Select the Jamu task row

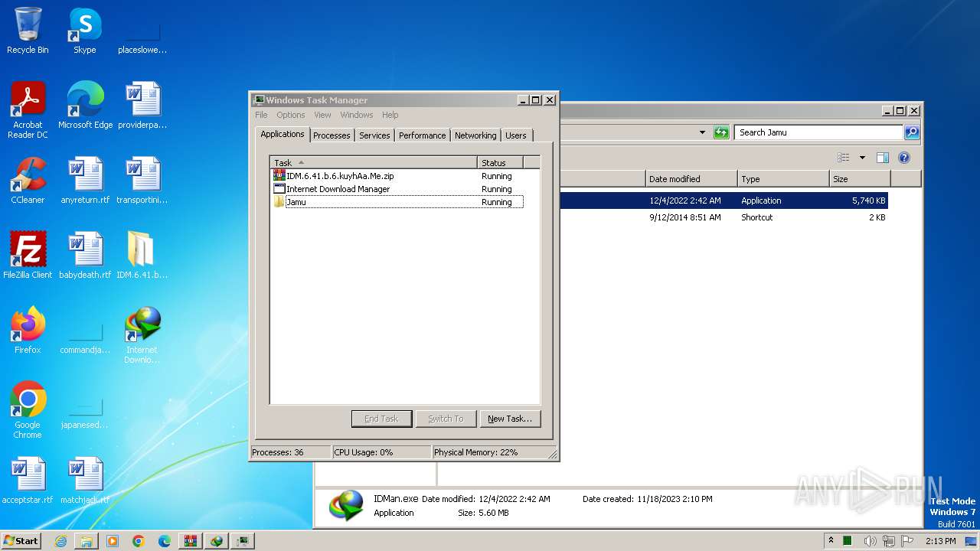pos(398,202)
